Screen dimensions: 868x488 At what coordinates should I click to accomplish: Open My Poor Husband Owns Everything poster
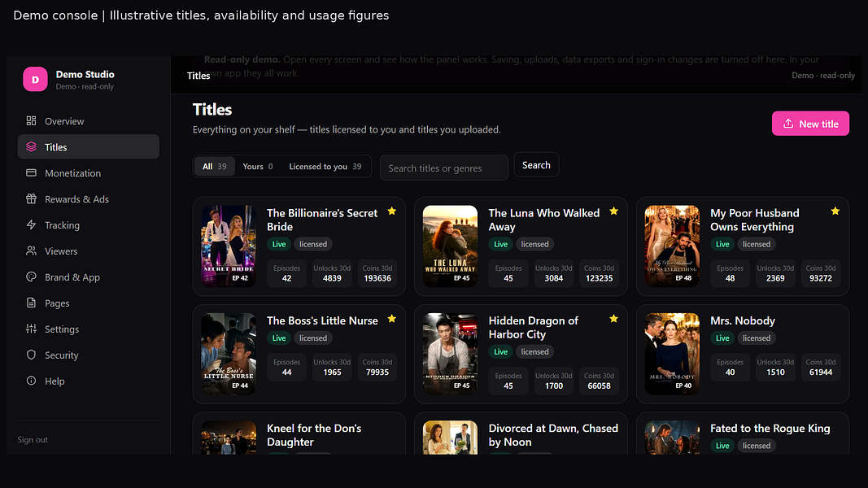672,246
